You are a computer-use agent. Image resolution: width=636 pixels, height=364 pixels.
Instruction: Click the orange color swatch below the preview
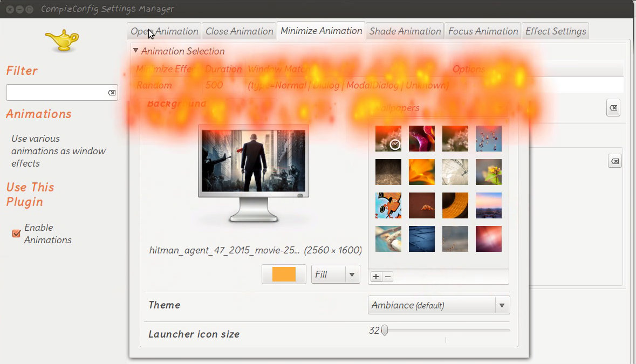tap(284, 274)
